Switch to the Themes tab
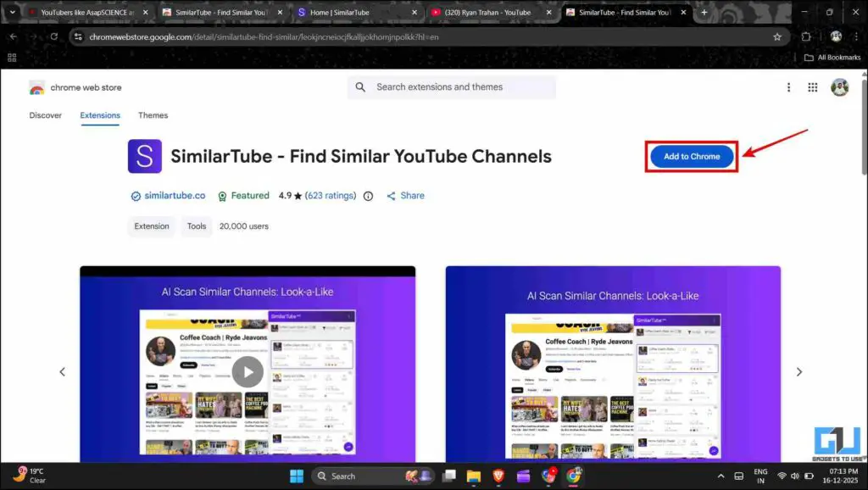Viewport: 868px width, 490px height. pyautogui.click(x=153, y=114)
